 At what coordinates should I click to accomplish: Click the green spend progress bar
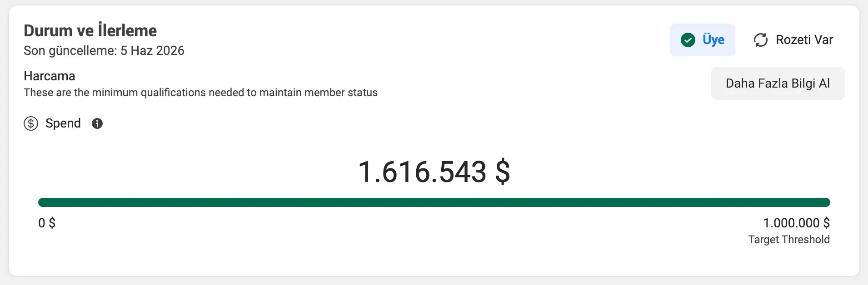[434, 202]
